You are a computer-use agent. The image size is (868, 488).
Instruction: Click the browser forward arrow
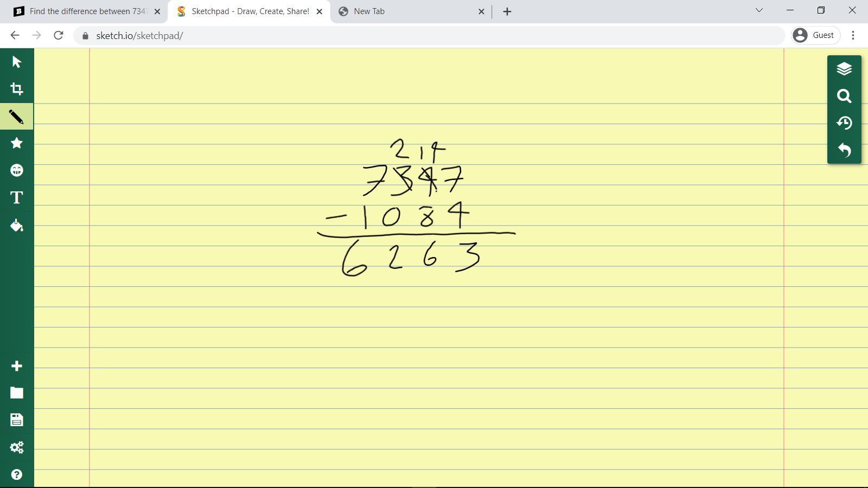[x=36, y=35]
